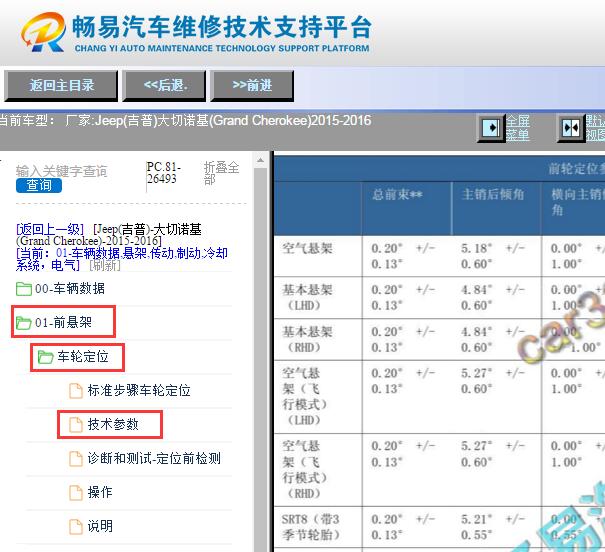Click the 当前车型 vehicle model text
Image resolution: width=605 pixels, height=552 pixels.
coord(185,121)
